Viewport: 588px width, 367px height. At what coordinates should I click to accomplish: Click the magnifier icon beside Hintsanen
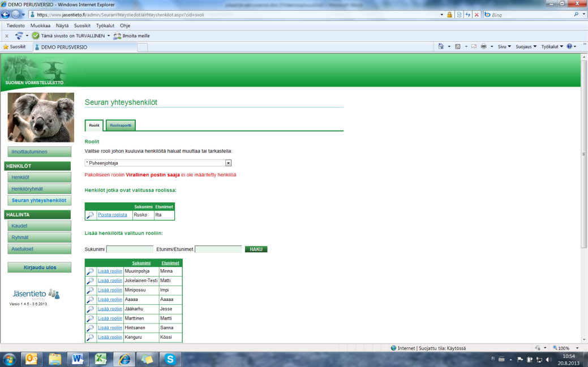[90, 328]
